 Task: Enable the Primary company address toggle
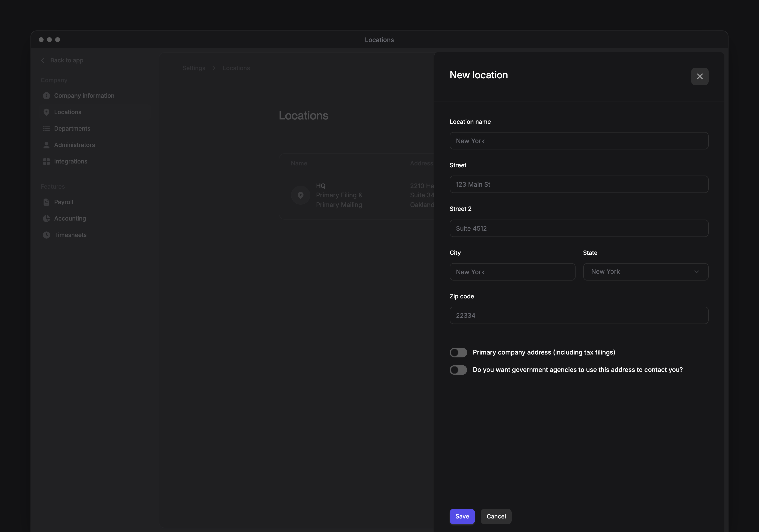[x=458, y=352]
